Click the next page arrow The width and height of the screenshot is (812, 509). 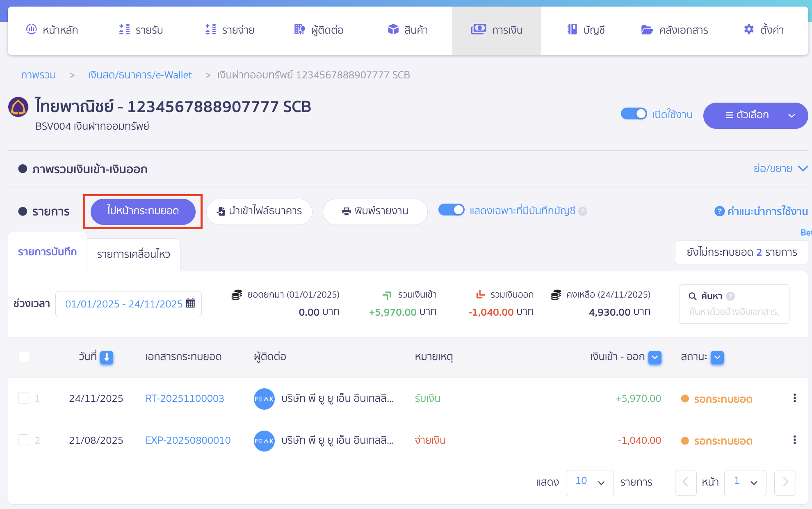click(x=785, y=482)
